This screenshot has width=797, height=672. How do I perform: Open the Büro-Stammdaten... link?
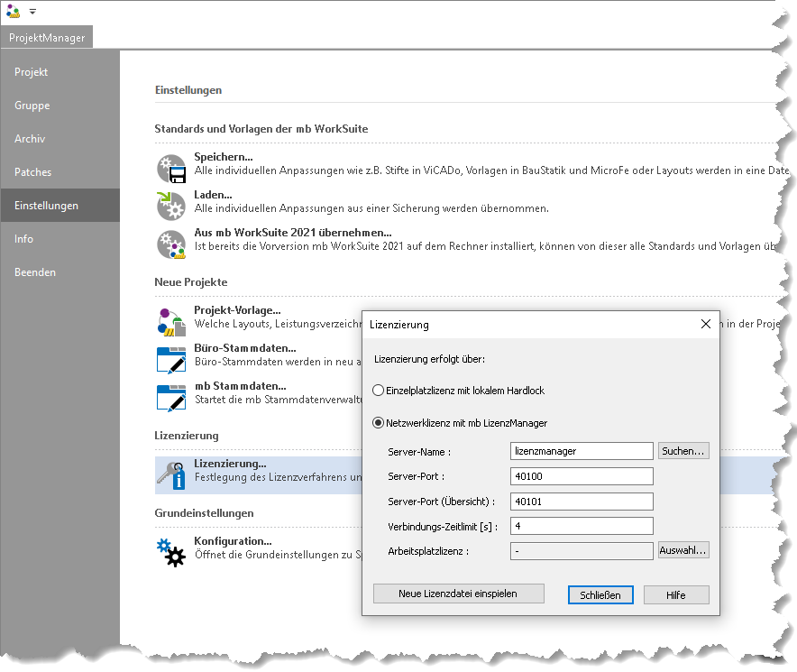(245, 348)
